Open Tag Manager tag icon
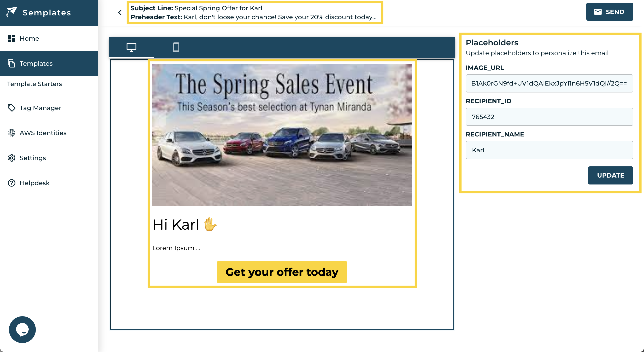Screen dimensions: 644x352 11,108
